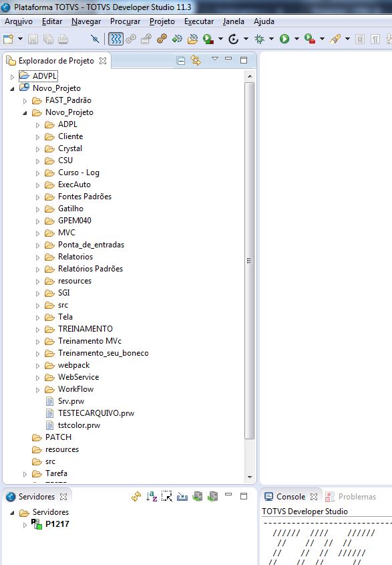Collapse the inner Novo_Projeto folder
The width and height of the screenshot is (392, 565).
tap(25, 113)
